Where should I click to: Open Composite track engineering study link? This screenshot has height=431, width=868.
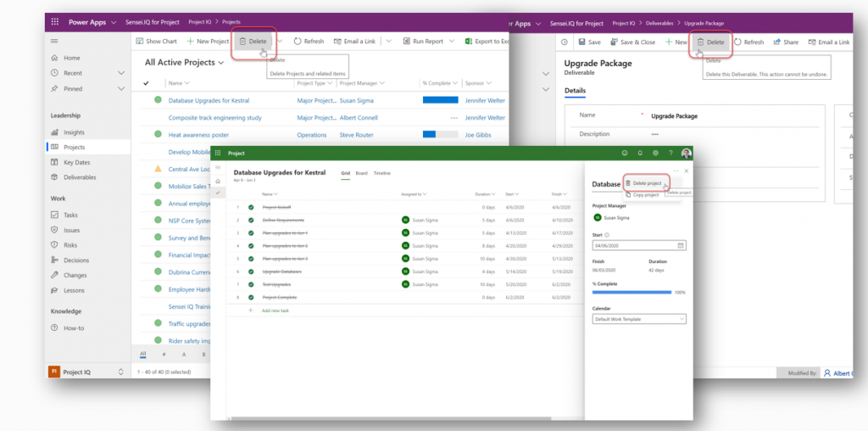pyautogui.click(x=214, y=117)
